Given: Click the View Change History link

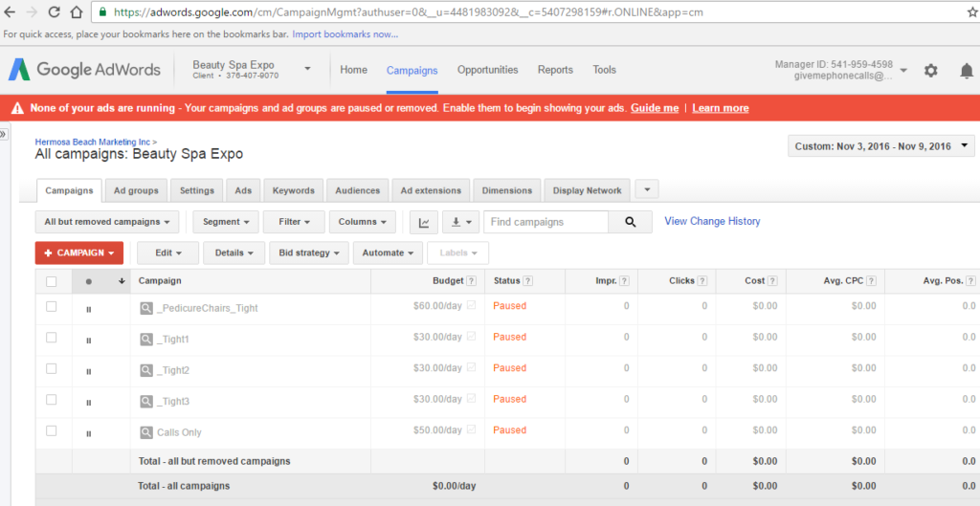Looking at the screenshot, I should (x=712, y=221).
